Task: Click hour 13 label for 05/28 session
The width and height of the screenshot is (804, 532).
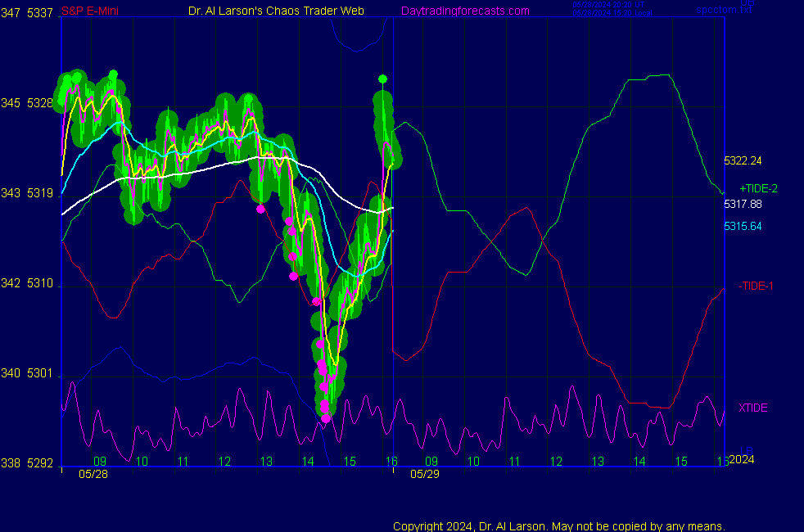Action: [266, 462]
